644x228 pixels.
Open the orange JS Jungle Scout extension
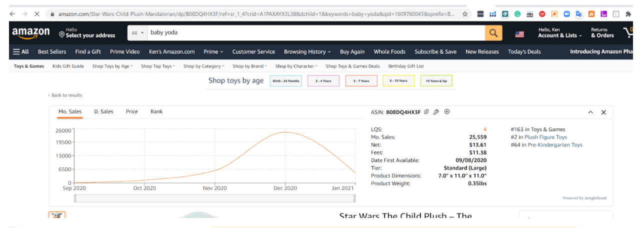[591, 14]
